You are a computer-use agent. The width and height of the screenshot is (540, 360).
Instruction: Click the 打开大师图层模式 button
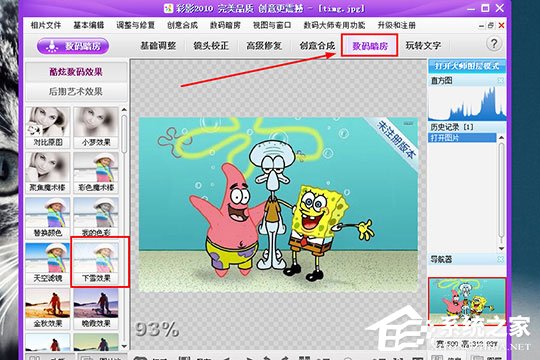[467, 66]
